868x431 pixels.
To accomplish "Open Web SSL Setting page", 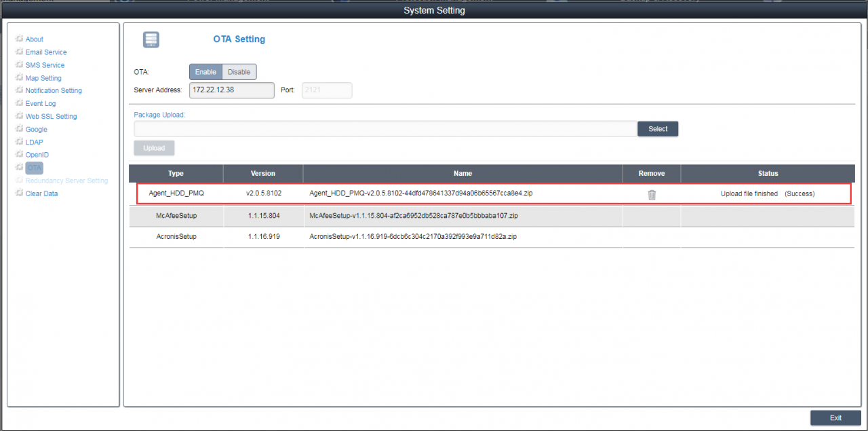I will pyautogui.click(x=51, y=117).
